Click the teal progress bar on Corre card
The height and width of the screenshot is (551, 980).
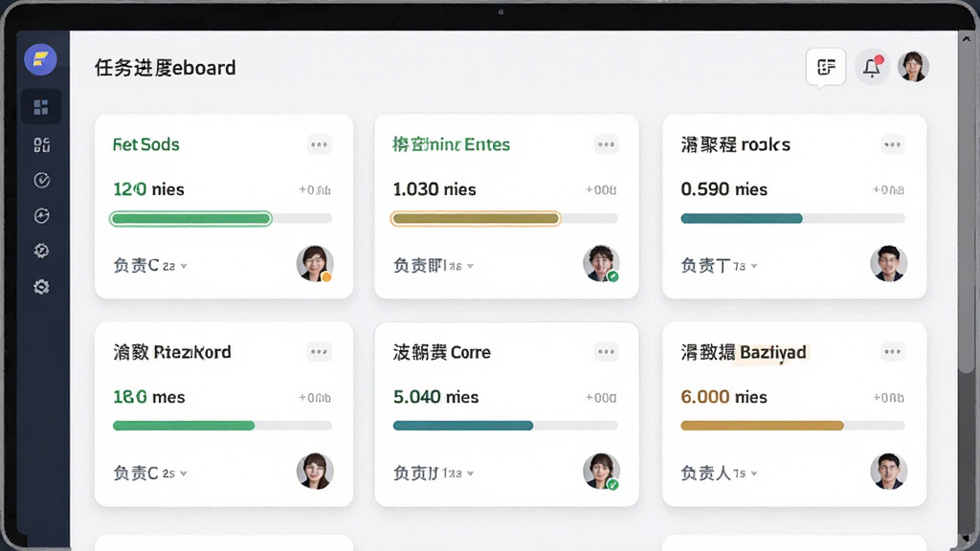coord(463,426)
